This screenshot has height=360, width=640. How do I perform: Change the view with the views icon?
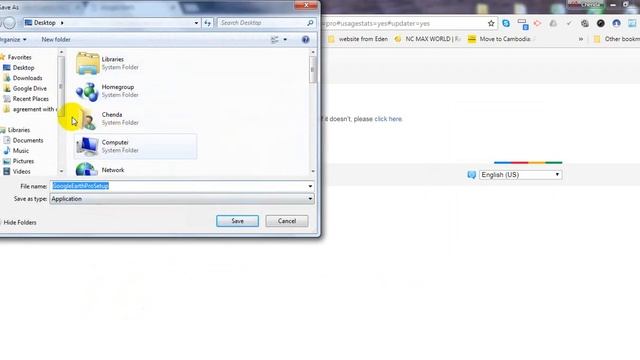pyautogui.click(x=275, y=40)
